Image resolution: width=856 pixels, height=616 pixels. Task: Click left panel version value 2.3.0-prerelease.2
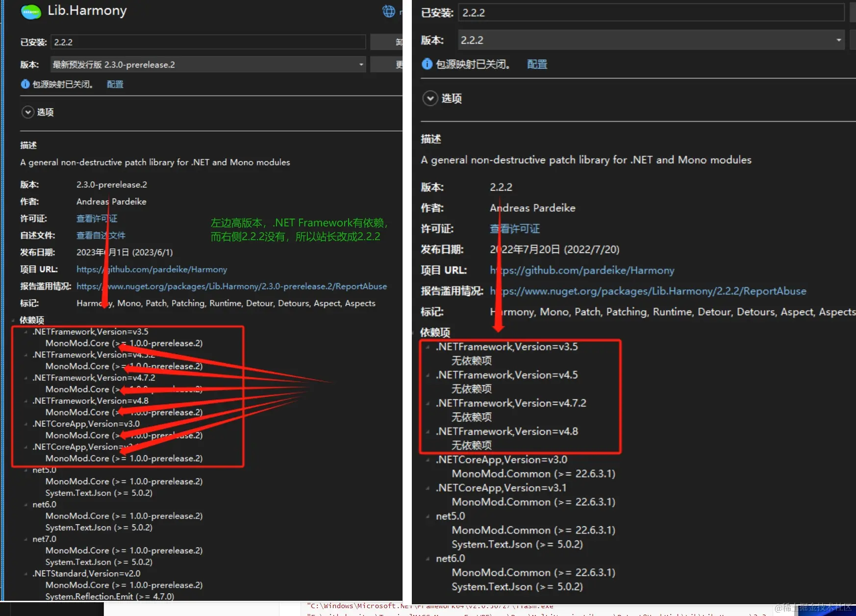[x=112, y=185]
